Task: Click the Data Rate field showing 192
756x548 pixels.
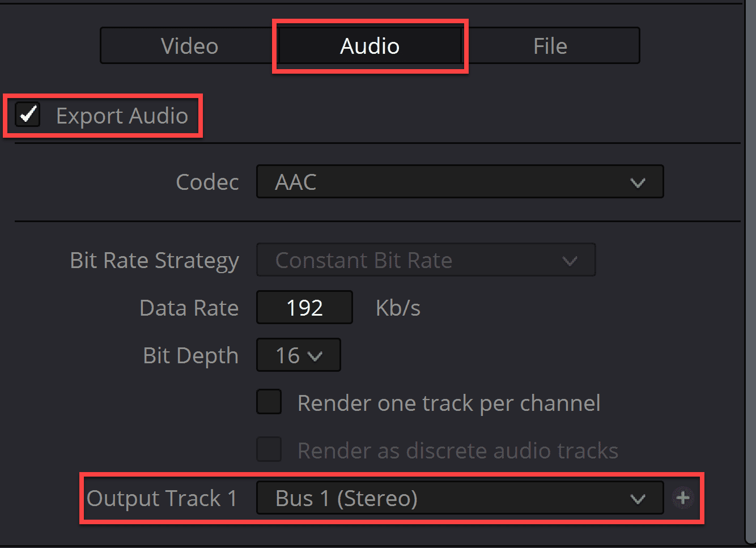Action: (x=304, y=308)
